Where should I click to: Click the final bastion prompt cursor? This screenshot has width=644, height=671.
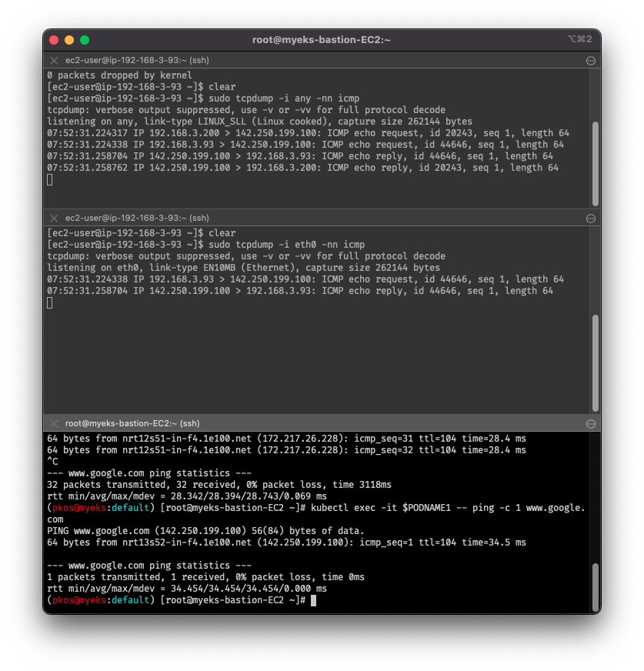coord(313,600)
